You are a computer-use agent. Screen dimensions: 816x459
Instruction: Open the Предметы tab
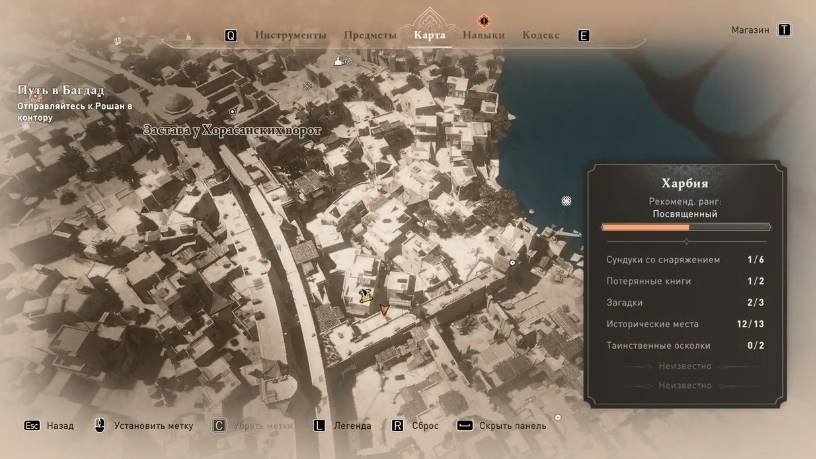[370, 35]
